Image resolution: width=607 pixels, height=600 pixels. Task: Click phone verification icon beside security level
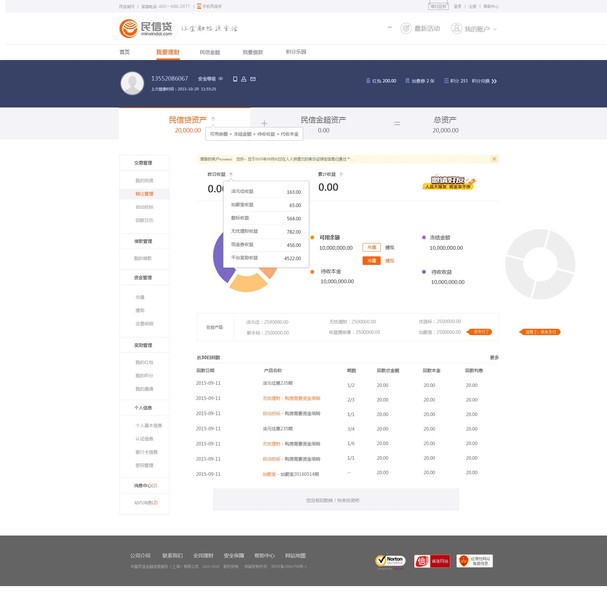(235, 79)
